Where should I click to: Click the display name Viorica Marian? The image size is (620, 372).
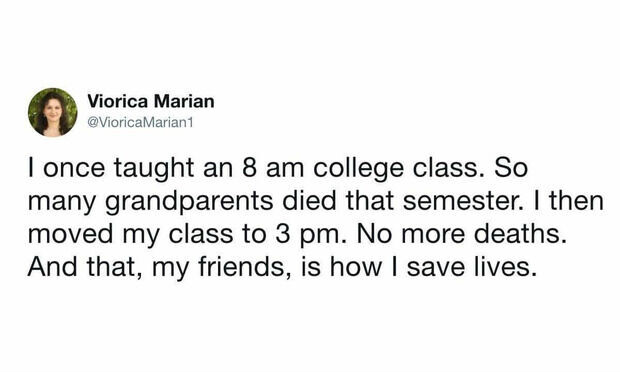(151, 101)
